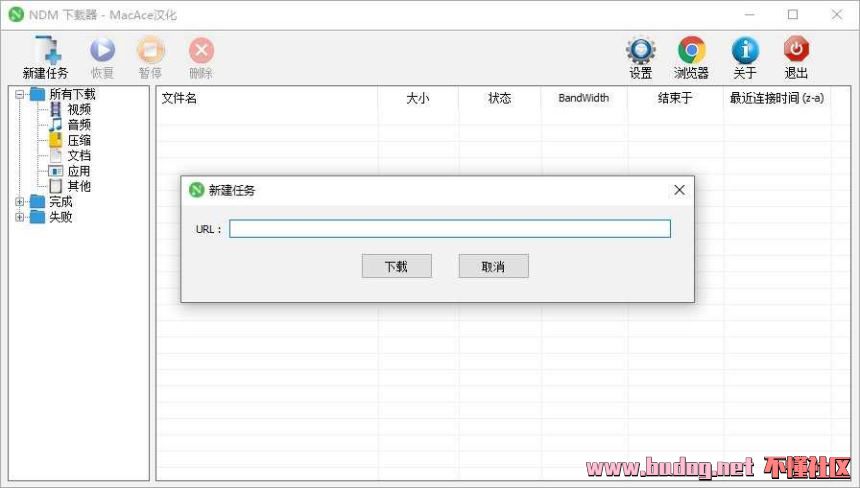
Task: Click the NDM logo in 新建任务 dialog
Action: pyautogui.click(x=196, y=190)
